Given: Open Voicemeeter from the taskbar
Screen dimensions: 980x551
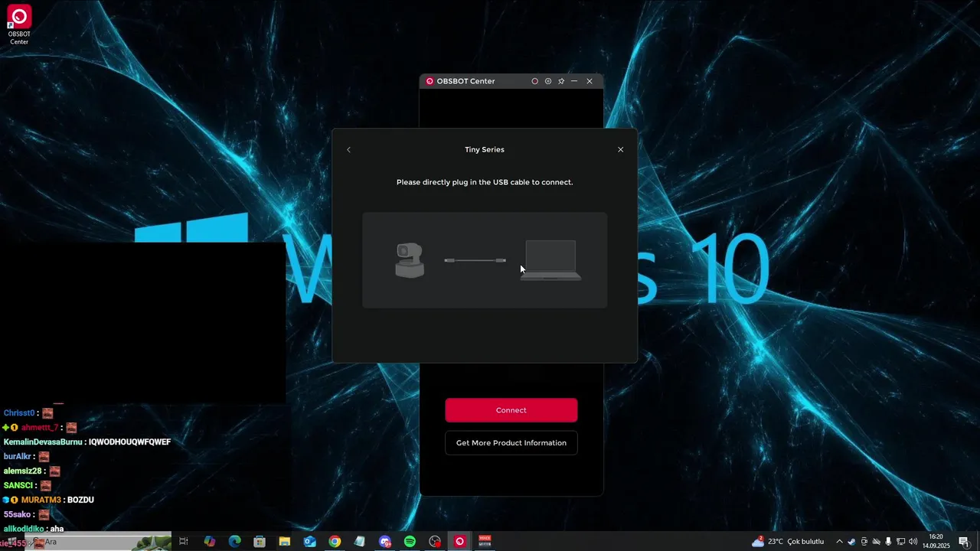Looking at the screenshot, I should click(485, 542).
